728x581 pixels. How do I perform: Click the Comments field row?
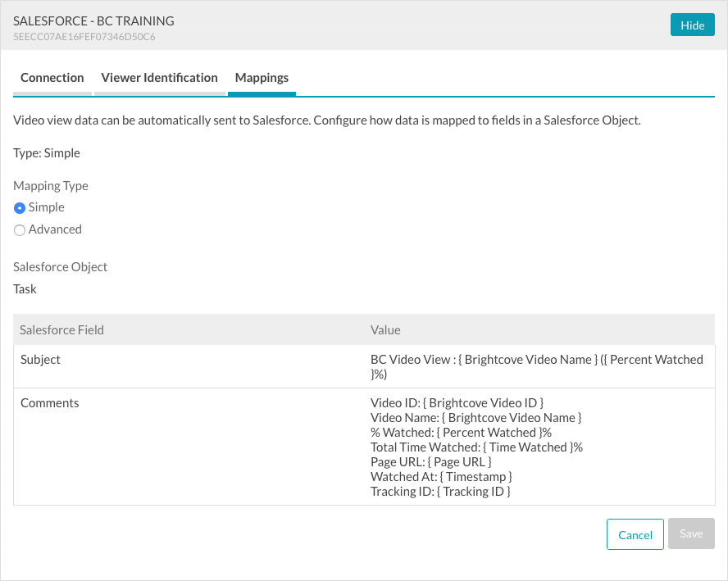tap(50, 403)
